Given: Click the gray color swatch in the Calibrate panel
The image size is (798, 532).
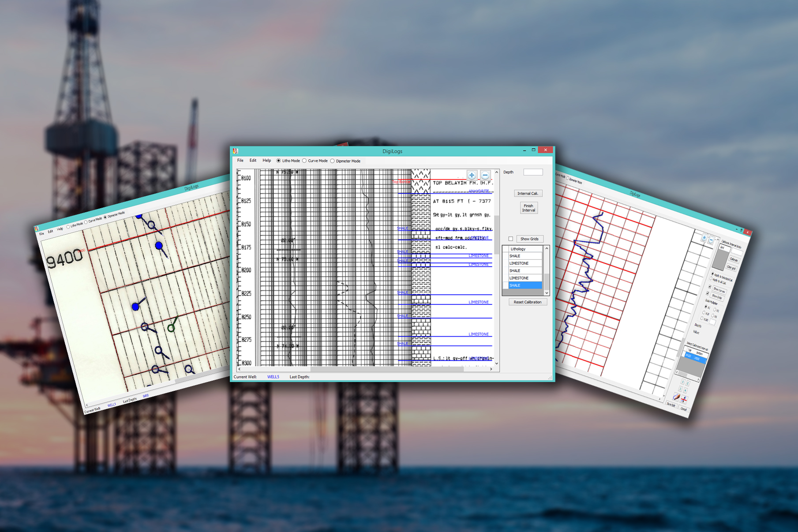Looking at the screenshot, I should 721,259.
